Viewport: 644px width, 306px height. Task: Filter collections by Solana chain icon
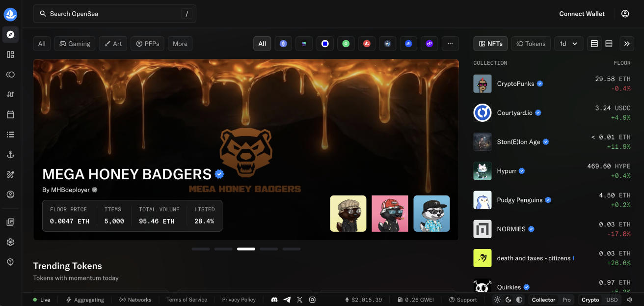click(x=304, y=44)
